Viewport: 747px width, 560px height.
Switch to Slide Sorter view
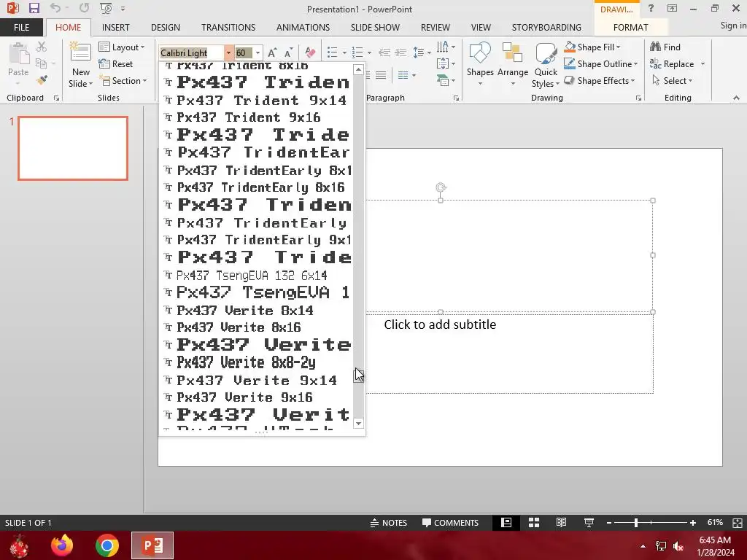coord(534,522)
